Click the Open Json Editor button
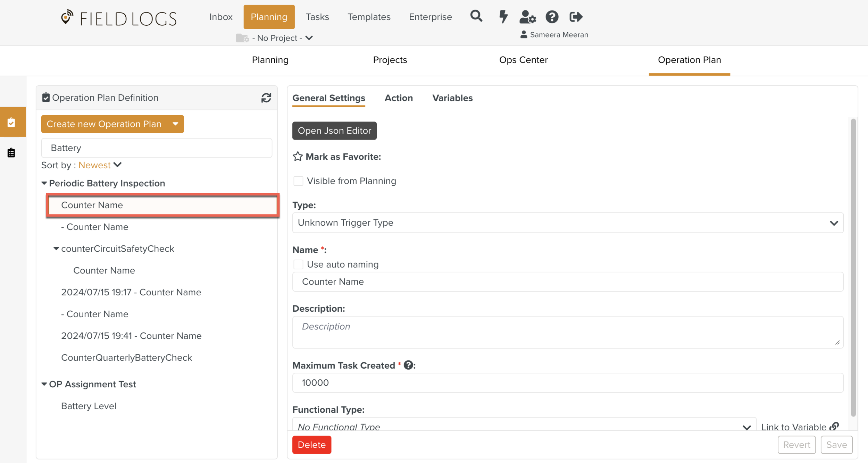This screenshot has height=463, width=868. click(x=334, y=131)
